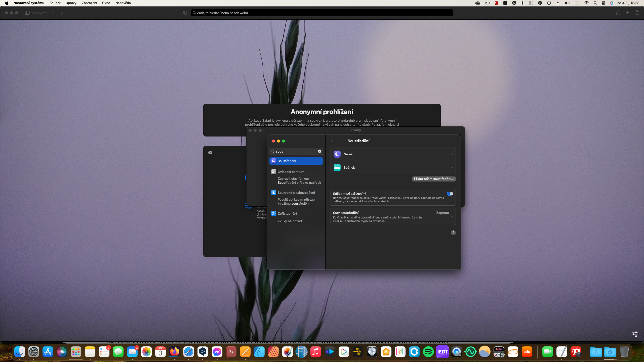This screenshot has width=644, height=362.
Task: Click Zvuky na pozadí search result
Action: pyautogui.click(x=290, y=221)
